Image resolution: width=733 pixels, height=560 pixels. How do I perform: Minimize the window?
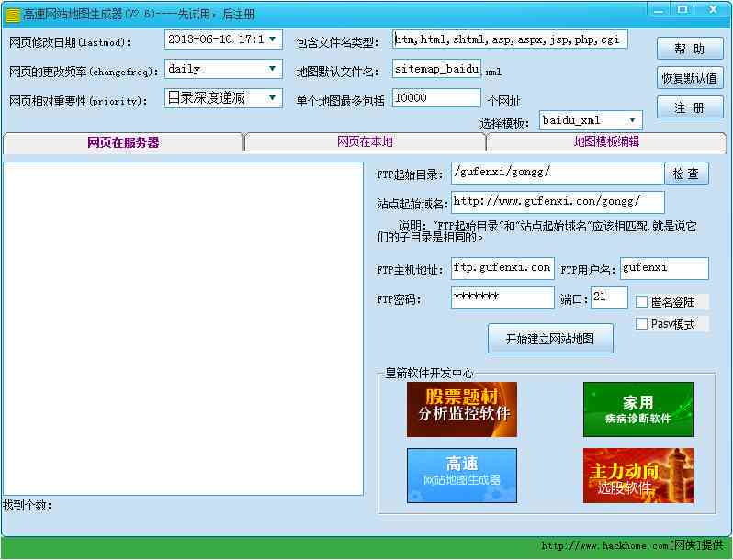(659, 9)
